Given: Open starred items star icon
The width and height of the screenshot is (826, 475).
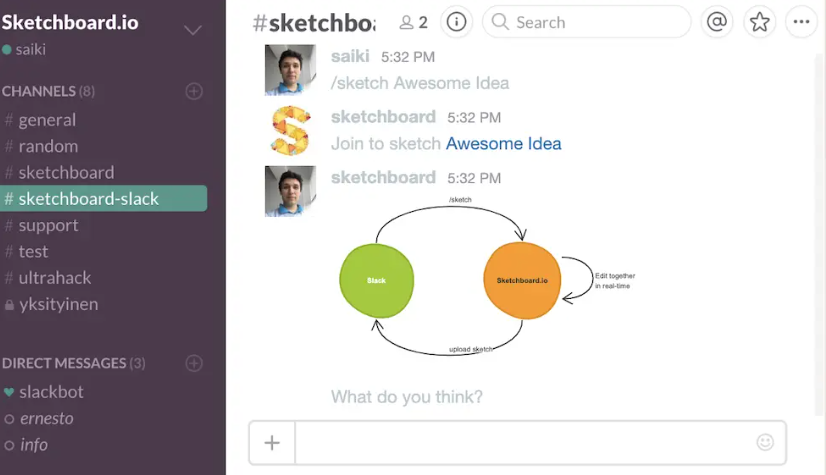Looking at the screenshot, I should [x=760, y=22].
